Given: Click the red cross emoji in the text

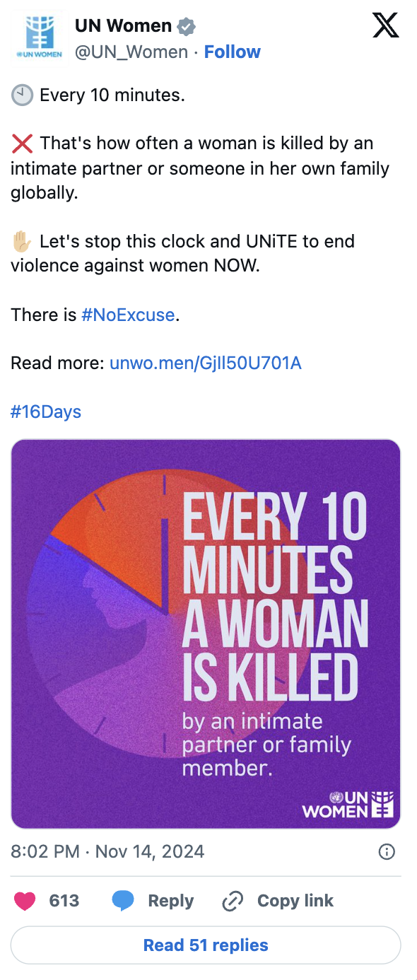Looking at the screenshot, I should coord(22,144).
